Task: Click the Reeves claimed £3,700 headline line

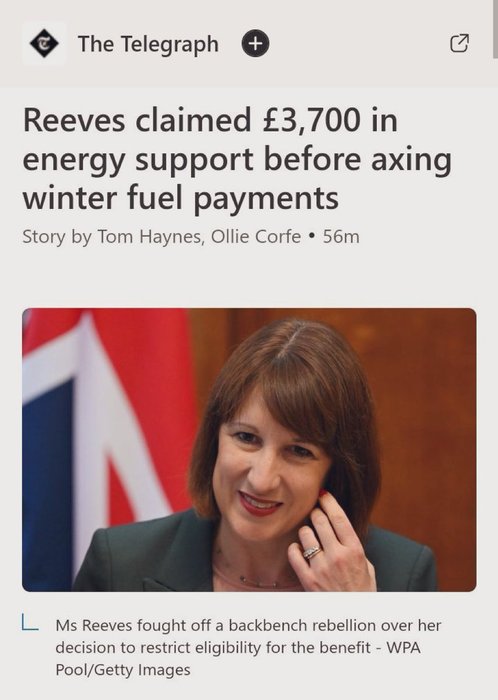Action: point(210,120)
